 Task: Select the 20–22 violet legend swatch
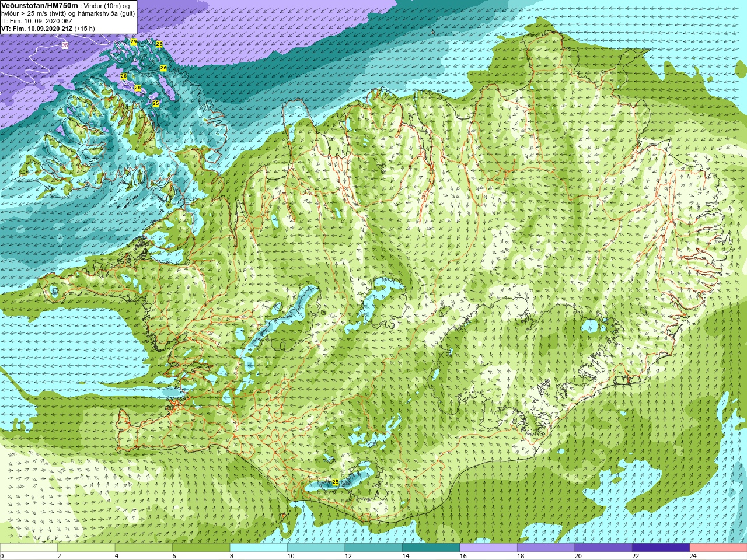(x=603, y=548)
